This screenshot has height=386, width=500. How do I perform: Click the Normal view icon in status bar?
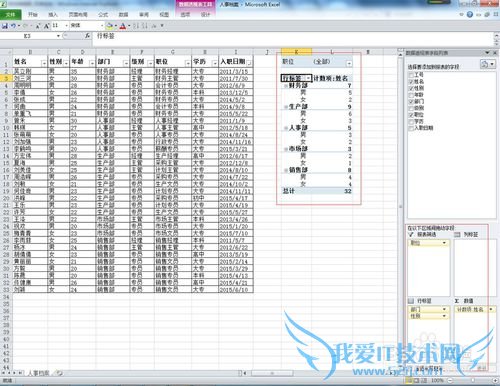click(x=409, y=380)
